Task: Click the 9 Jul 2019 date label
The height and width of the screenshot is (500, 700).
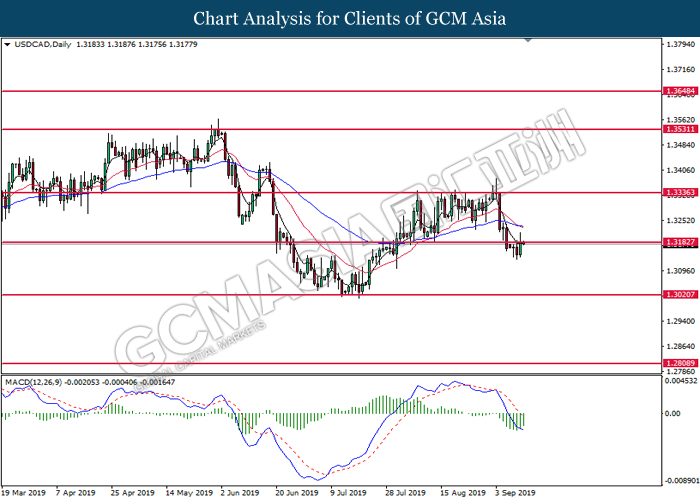Action: pos(348,493)
